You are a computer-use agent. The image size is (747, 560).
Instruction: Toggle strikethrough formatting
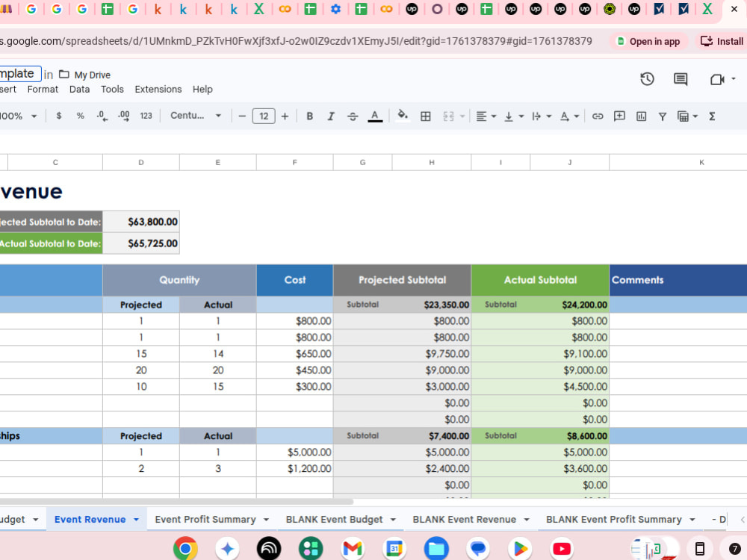click(x=353, y=116)
